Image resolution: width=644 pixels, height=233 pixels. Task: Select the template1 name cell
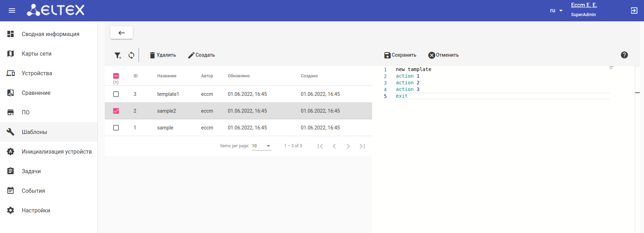coord(168,94)
